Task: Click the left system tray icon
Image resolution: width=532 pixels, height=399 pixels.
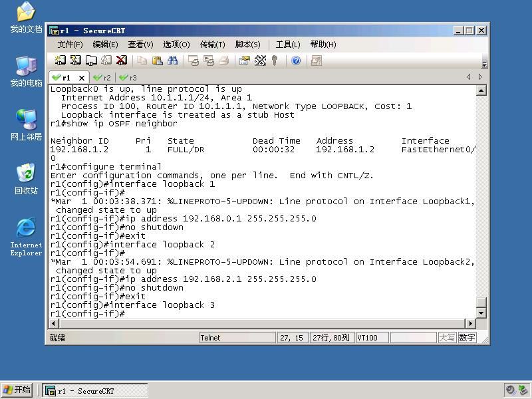Action: pos(510,390)
